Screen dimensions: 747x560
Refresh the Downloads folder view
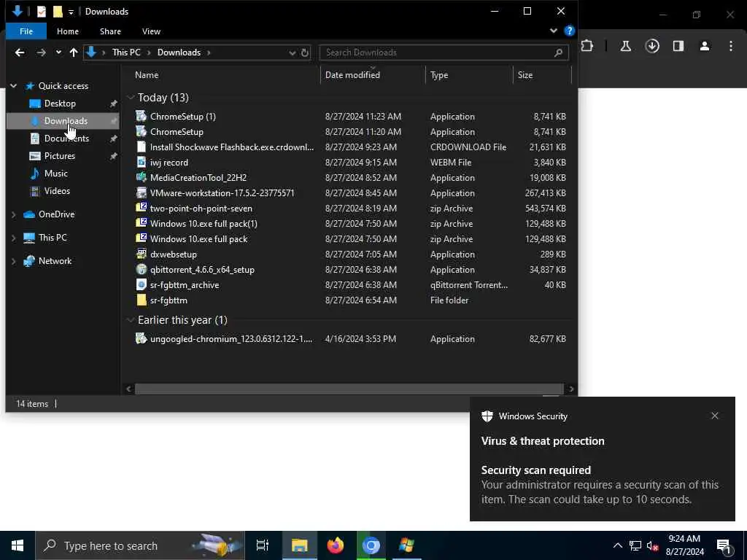coord(305,52)
